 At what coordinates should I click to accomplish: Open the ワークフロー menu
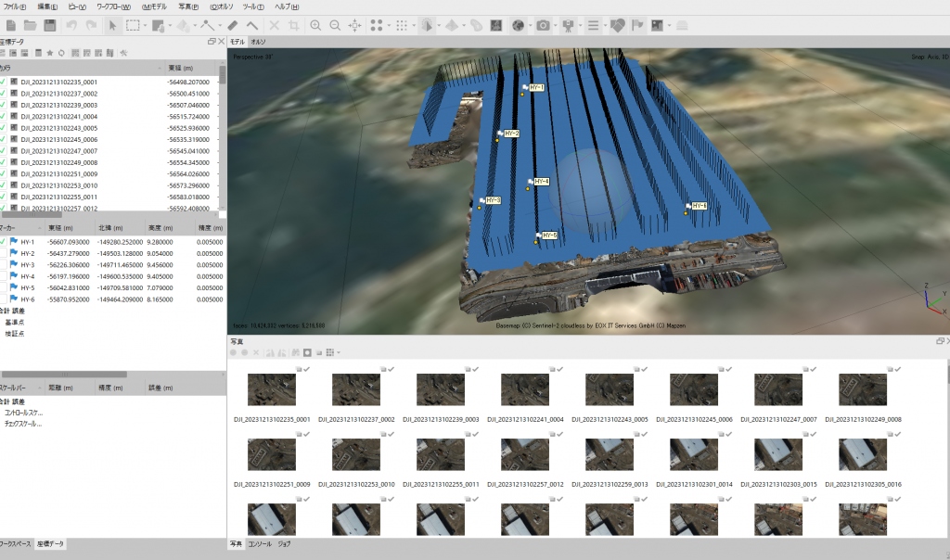click(x=113, y=6)
